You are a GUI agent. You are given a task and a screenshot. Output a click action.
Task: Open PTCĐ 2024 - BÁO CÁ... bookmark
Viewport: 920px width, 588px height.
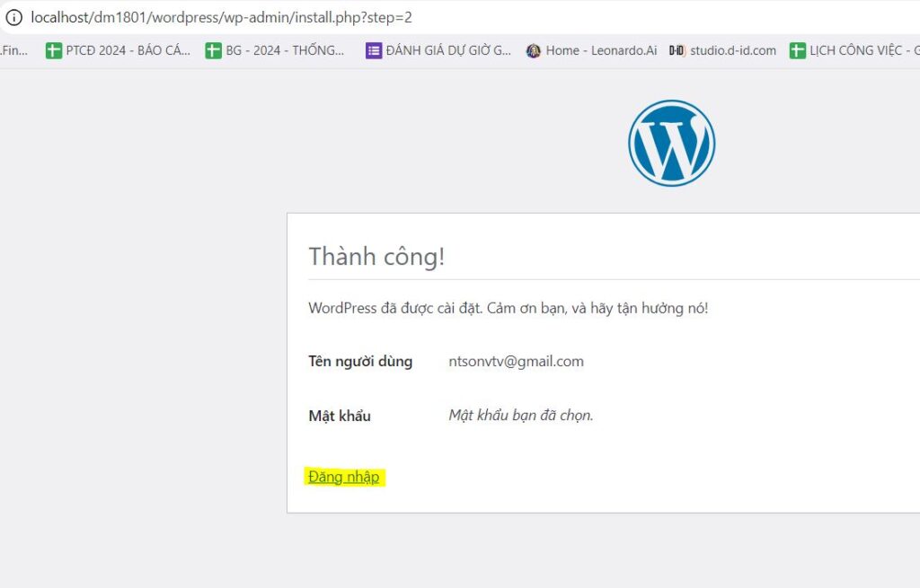click(118, 50)
